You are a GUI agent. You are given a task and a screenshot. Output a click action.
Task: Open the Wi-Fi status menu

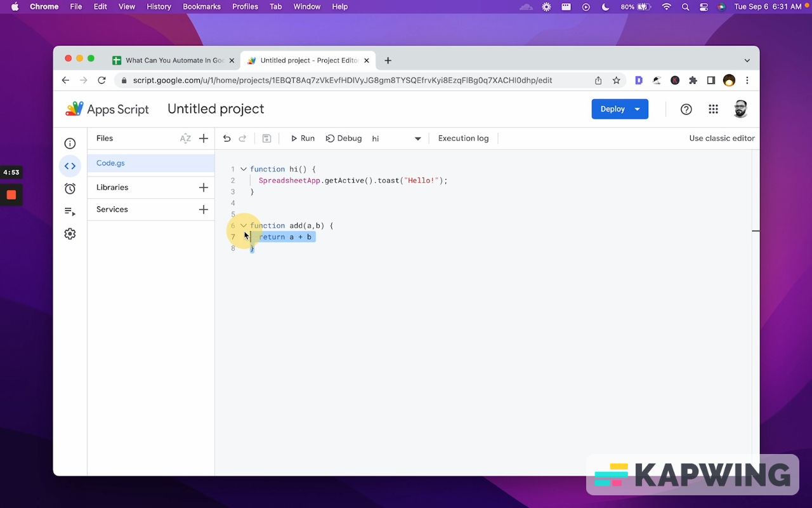pos(666,7)
